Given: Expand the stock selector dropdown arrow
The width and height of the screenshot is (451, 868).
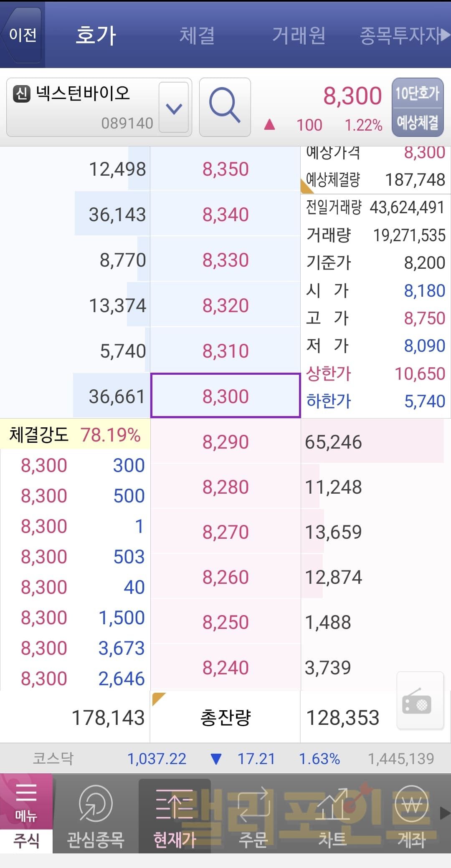Looking at the screenshot, I should coord(174,108).
